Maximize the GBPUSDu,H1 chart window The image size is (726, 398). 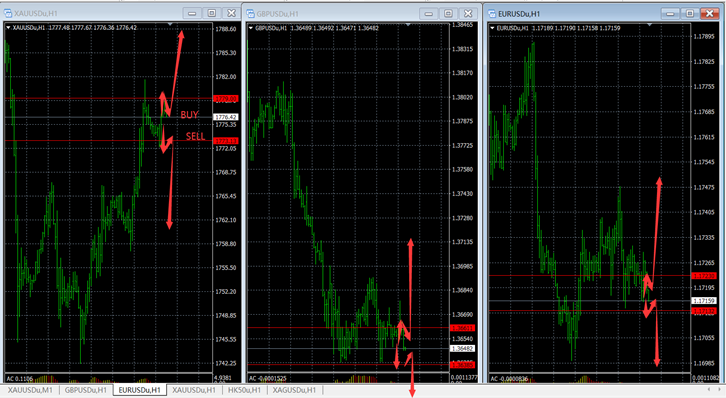click(x=448, y=14)
